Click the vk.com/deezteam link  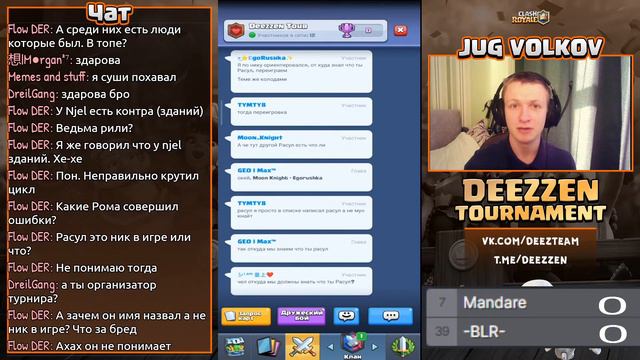click(530, 241)
